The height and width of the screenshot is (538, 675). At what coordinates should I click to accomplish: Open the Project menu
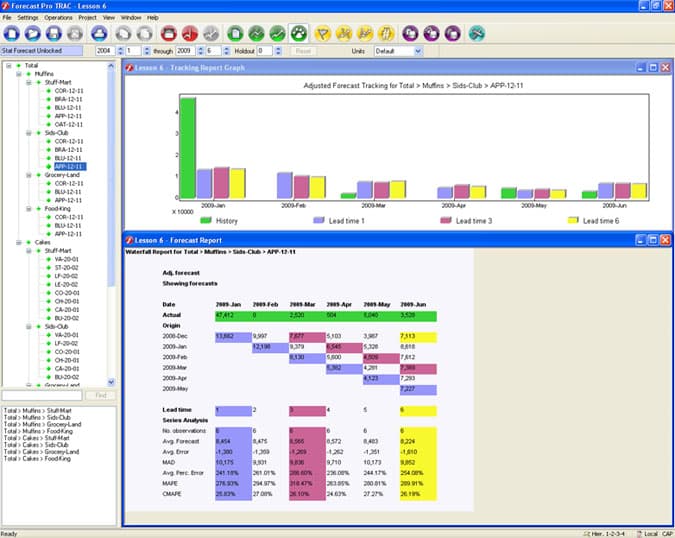tap(87, 18)
